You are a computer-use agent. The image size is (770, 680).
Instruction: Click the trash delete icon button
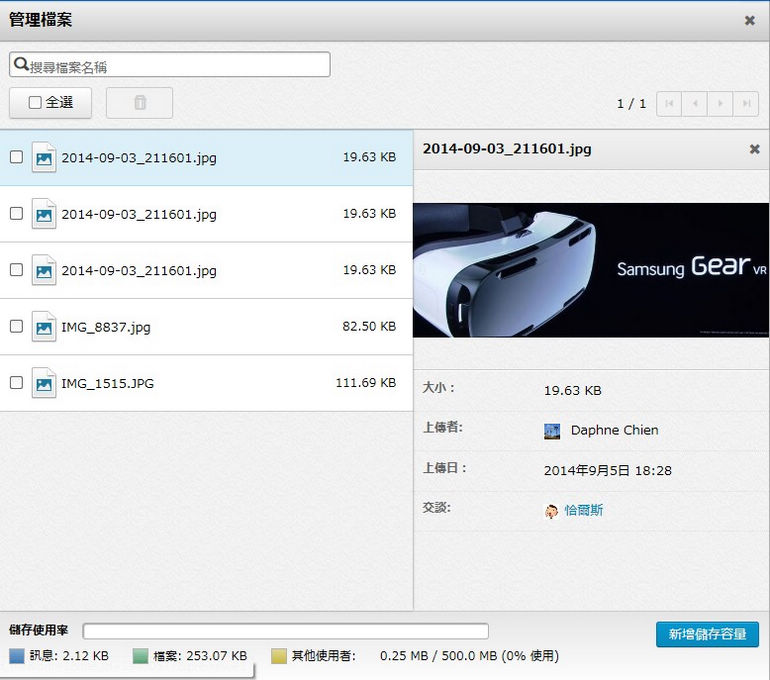pyautogui.click(x=139, y=103)
